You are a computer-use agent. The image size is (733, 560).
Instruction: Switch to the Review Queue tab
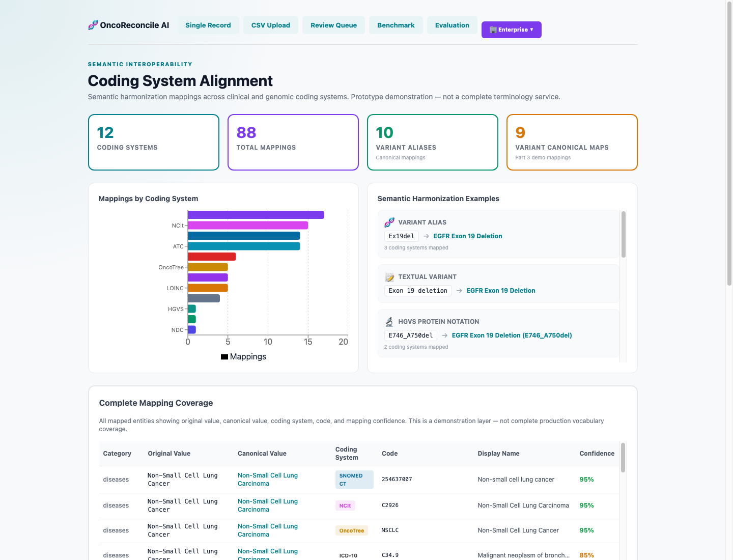click(333, 25)
